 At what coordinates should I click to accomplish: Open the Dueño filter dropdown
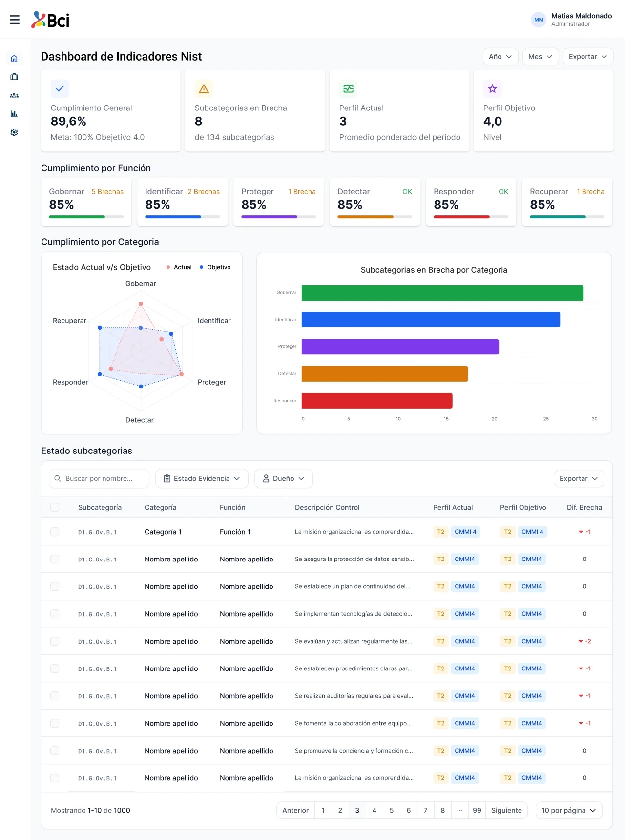[x=284, y=478]
